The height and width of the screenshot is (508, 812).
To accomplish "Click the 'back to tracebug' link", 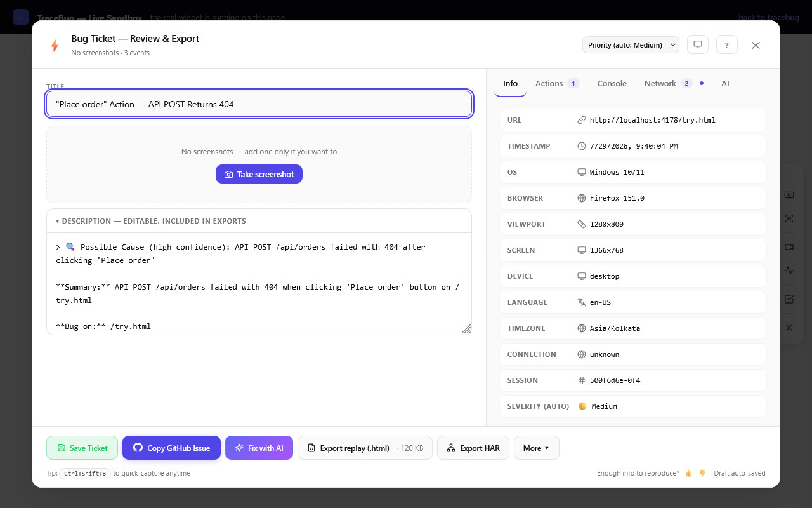I will pos(764,17).
